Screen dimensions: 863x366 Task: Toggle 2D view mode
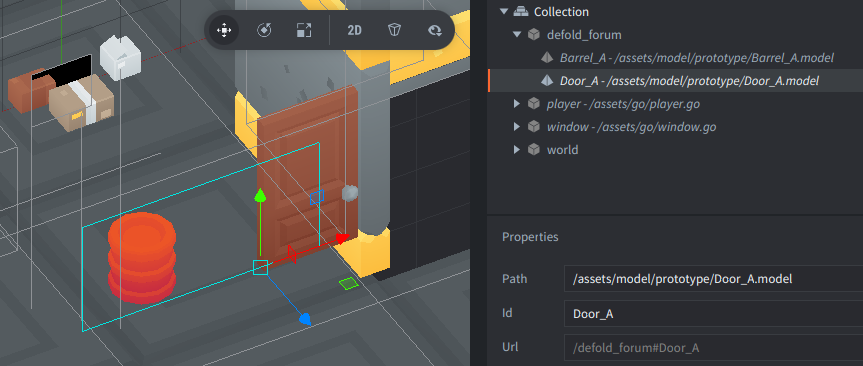tap(354, 30)
